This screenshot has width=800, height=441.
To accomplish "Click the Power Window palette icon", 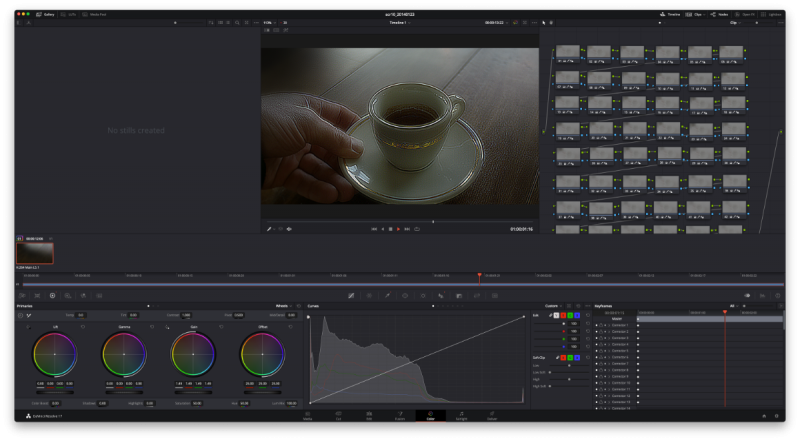I will [x=405, y=296].
